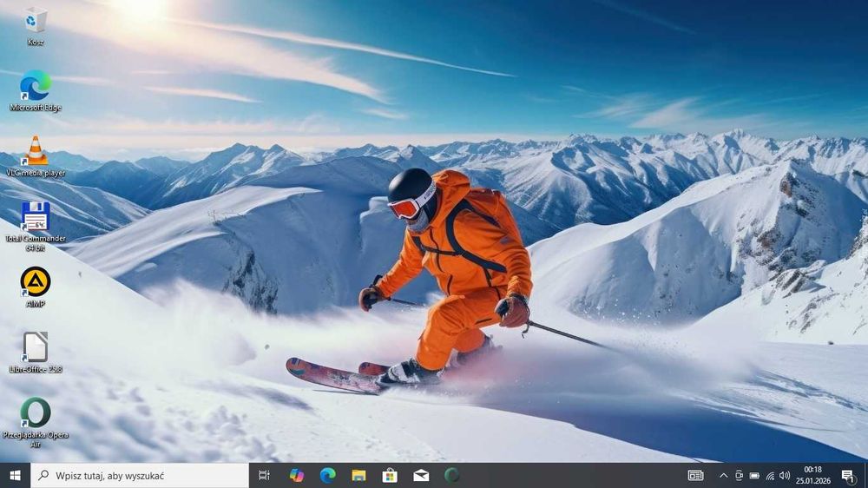The image size is (868, 488).
Task: Click the taskbar search field
Action: 140,475
